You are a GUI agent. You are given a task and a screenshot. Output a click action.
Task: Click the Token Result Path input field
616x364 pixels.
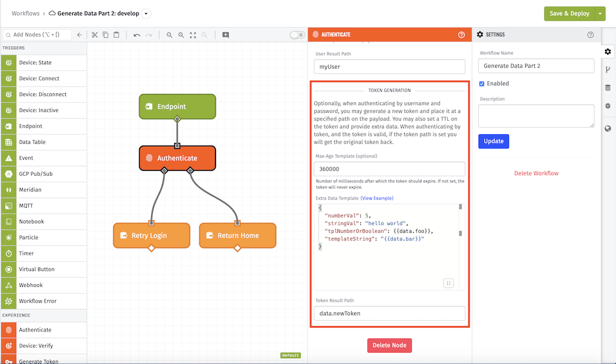point(389,313)
